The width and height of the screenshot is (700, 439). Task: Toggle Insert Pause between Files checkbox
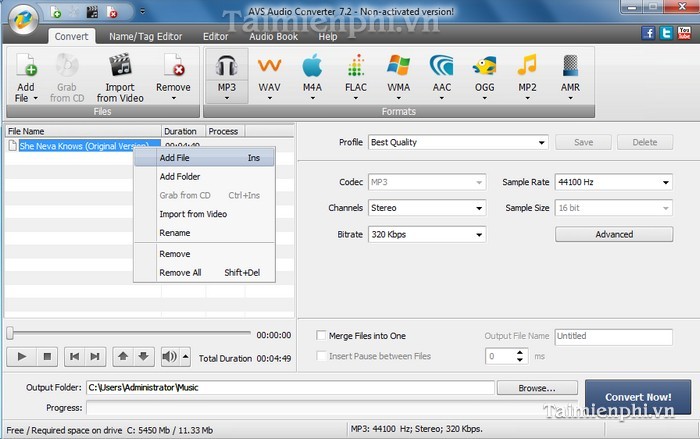point(321,356)
